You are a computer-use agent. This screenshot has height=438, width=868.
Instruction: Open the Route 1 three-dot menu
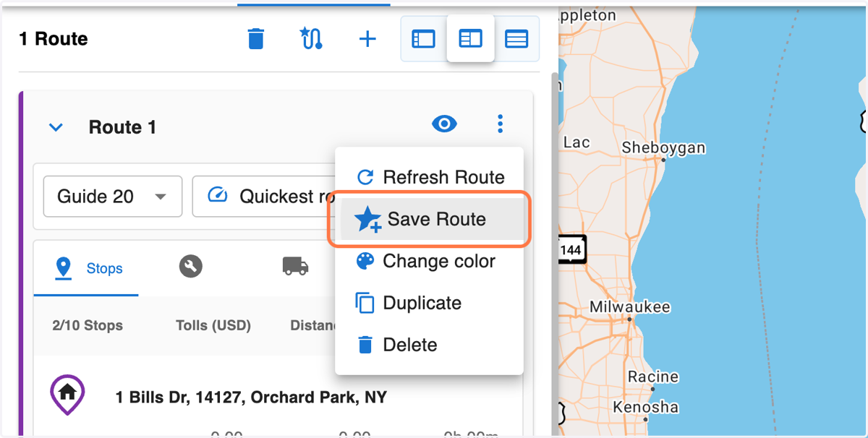[500, 124]
